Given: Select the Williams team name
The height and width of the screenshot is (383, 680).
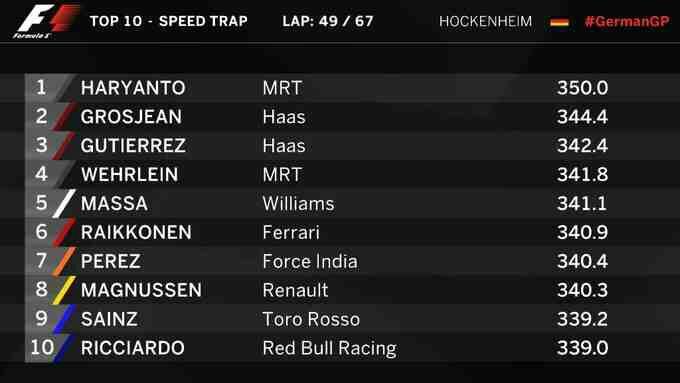Looking at the screenshot, I should pos(298,203).
